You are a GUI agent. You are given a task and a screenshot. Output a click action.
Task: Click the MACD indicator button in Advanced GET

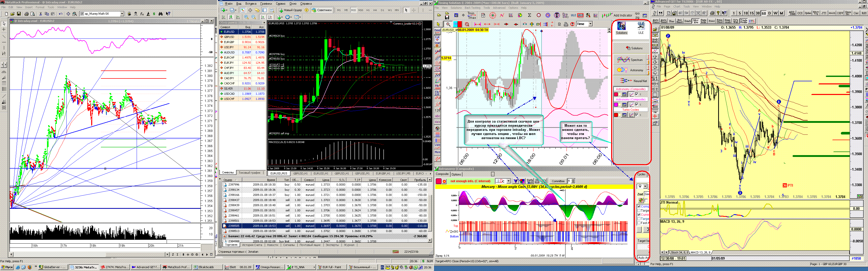(832, 13)
